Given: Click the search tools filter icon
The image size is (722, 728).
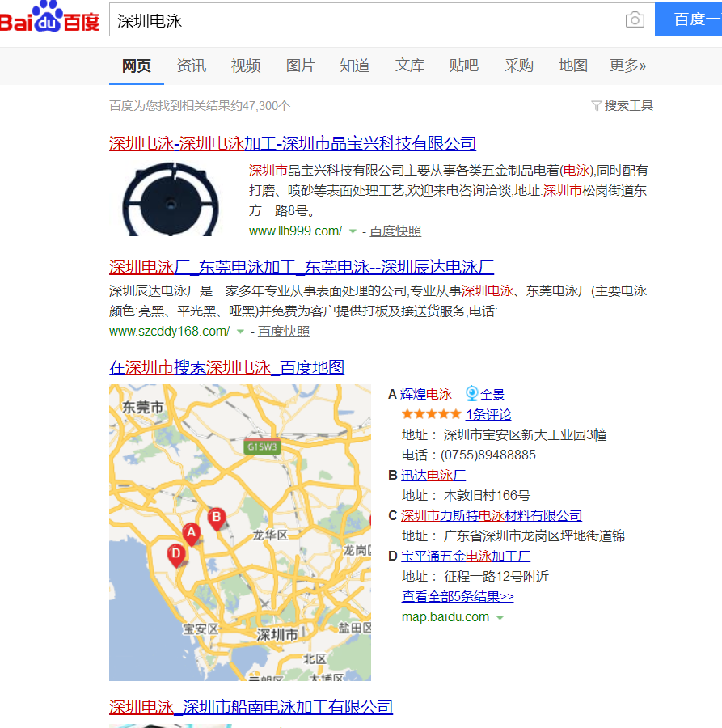Looking at the screenshot, I should coord(597,106).
